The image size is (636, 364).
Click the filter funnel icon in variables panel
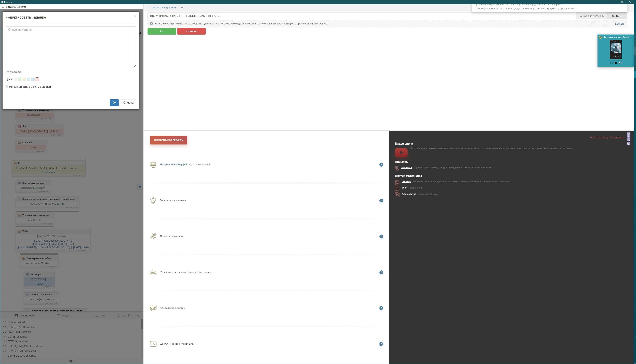[x=124, y=316]
